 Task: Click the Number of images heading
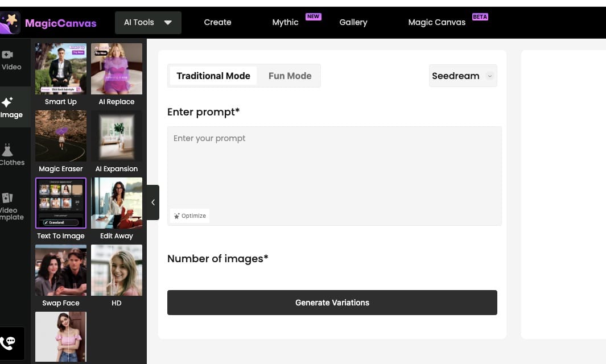(x=217, y=259)
